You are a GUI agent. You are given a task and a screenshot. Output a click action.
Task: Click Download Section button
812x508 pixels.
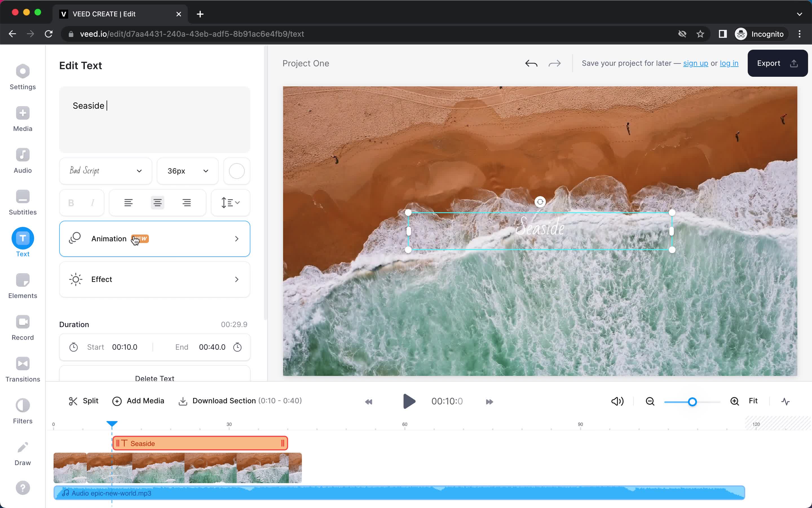pos(240,401)
